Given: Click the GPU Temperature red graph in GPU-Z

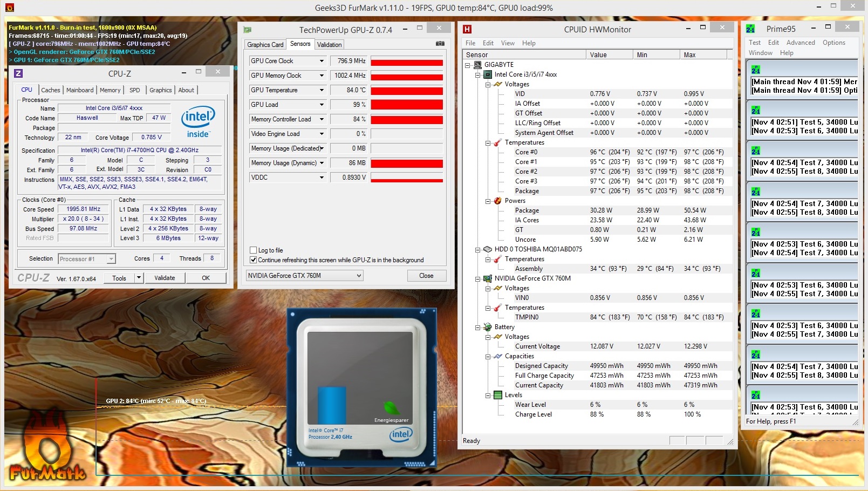Looking at the screenshot, I should (x=407, y=91).
